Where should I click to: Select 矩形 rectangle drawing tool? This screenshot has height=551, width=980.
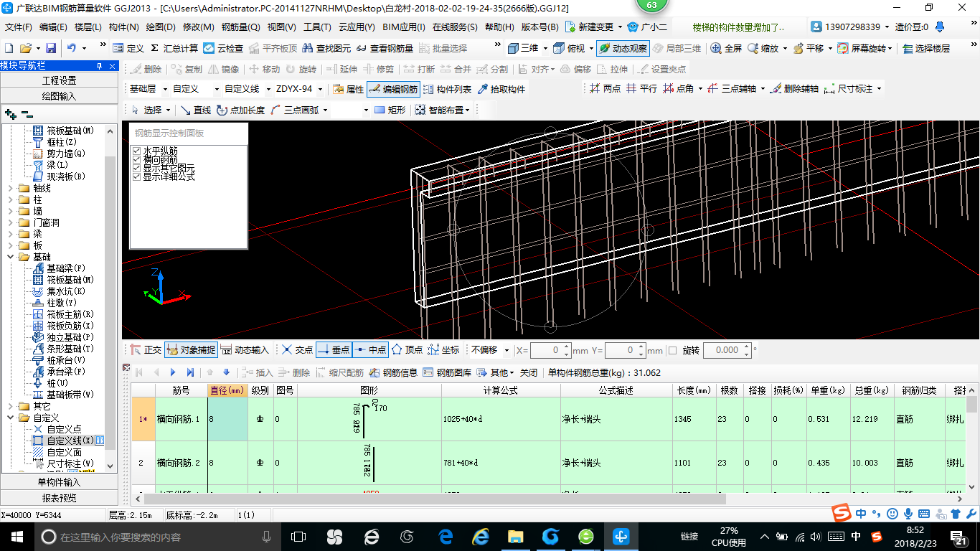click(390, 110)
